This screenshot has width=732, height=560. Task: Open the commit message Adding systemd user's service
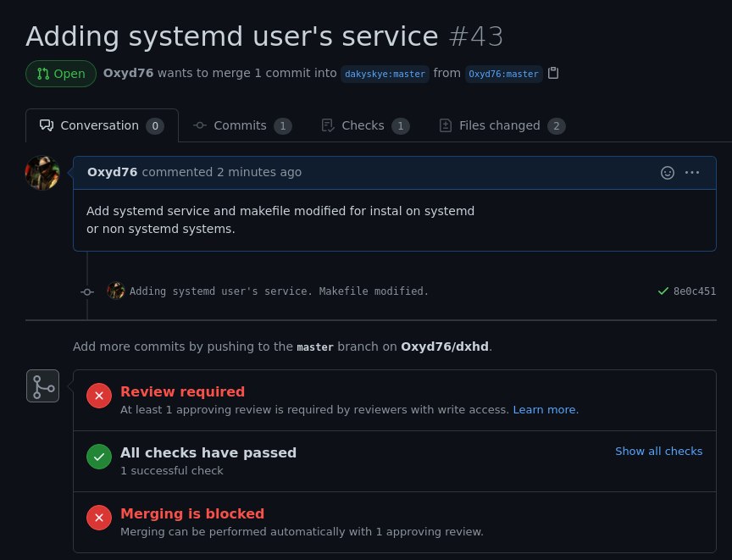[x=279, y=291]
